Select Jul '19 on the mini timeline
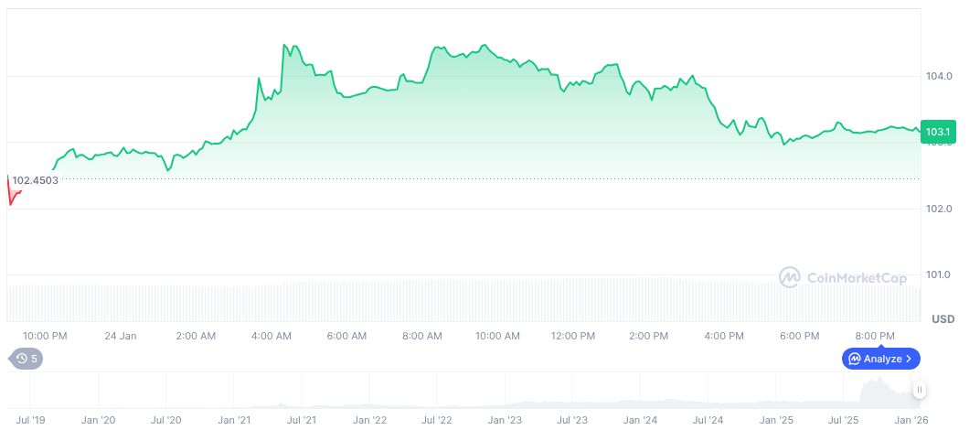Image resolution: width=980 pixels, height=430 pixels. pos(30,420)
